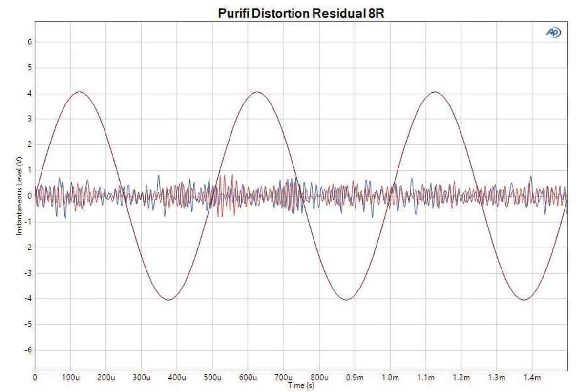Viewport: 586px width, 392px height.
Task: Click the sine wave trough near 375u
Action: point(168,299)
